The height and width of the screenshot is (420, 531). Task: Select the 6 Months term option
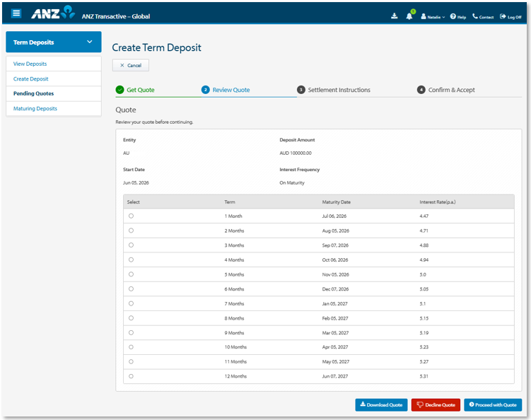[x=131, y=289]
